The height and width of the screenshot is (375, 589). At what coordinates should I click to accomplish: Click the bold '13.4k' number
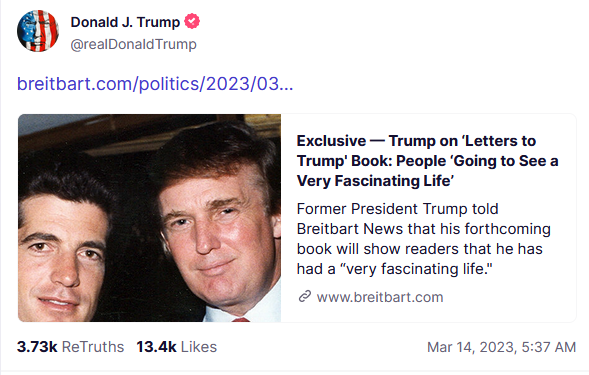(156, 347)
